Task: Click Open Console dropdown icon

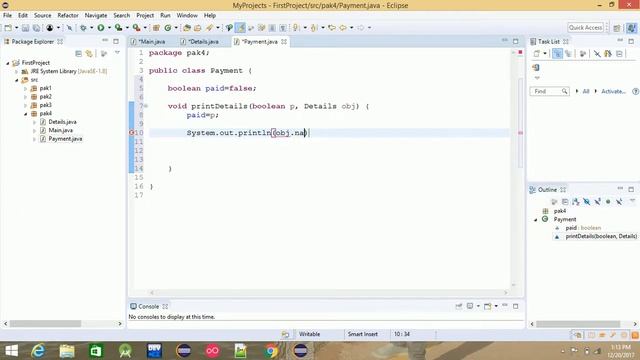Action: [488, 306]
